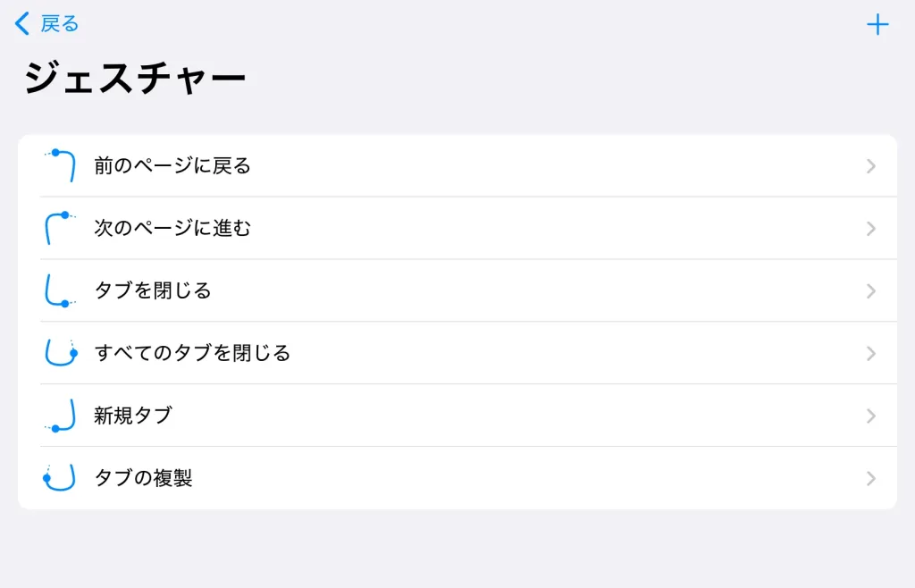Go back using the 戻る link
This screenshot has width=915, height=588.
pos(60,24)
